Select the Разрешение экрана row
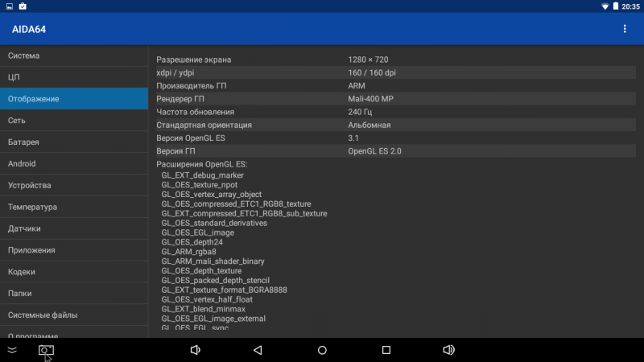The image size is (644, 362). click(x=396, y=60)
